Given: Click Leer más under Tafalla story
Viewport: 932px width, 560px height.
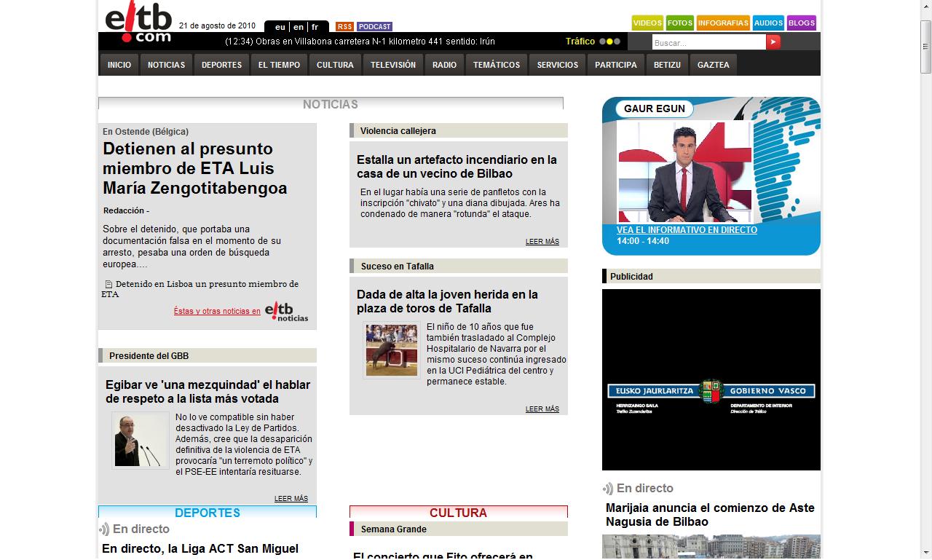Looking at the screenshot, I should [542, 409].
